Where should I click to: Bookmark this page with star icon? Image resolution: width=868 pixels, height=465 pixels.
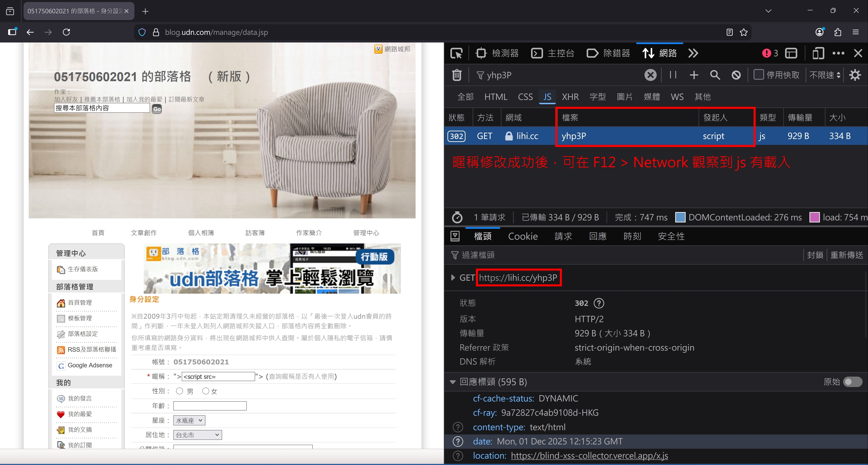743,32
